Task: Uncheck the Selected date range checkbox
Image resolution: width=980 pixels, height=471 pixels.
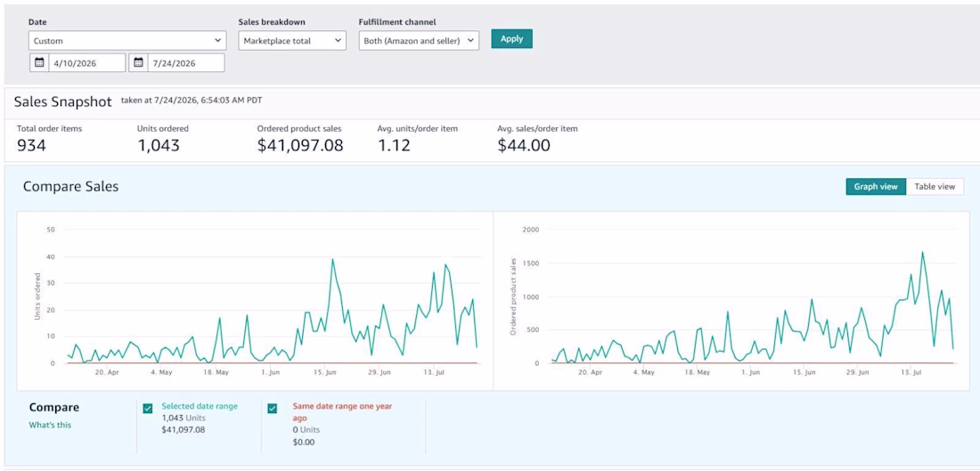Action: click(148, 409)
